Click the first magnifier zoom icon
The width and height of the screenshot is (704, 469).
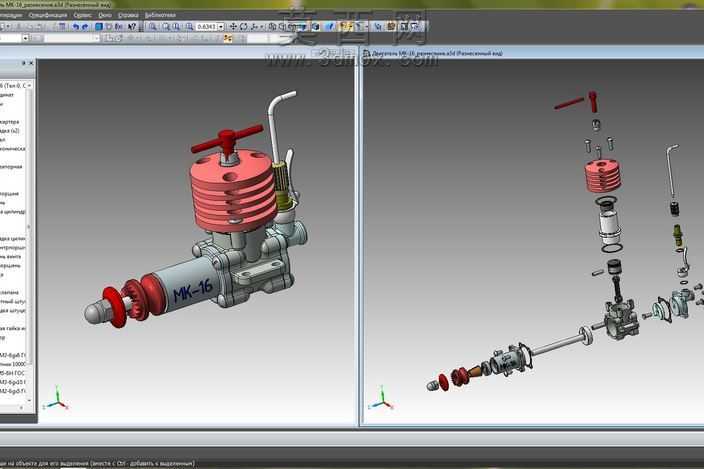click(153, 27)
